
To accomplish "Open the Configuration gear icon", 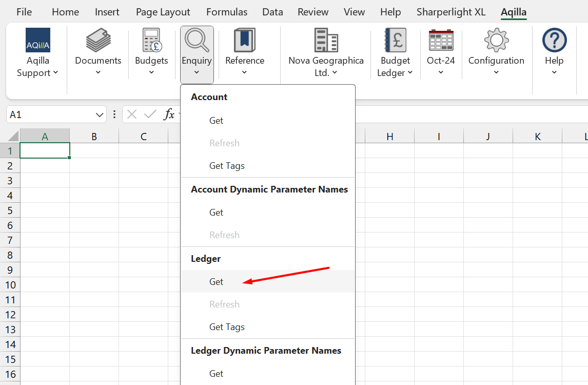I will [x=496, y=41].
